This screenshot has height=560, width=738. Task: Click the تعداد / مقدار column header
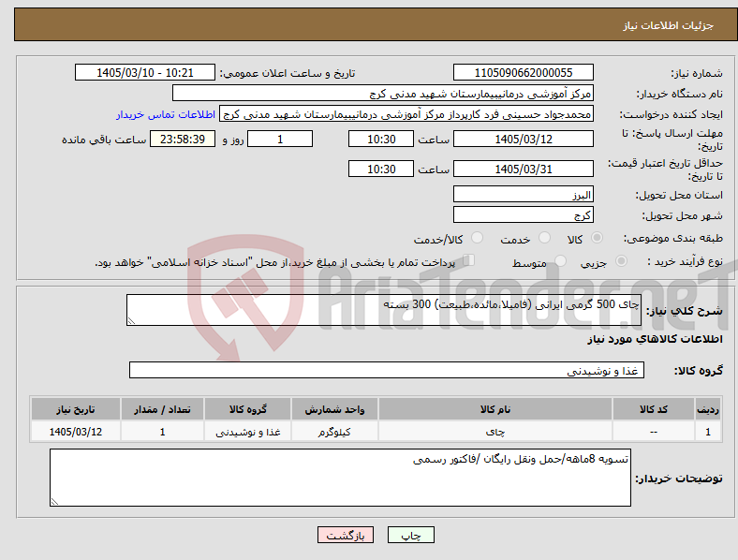point(162,409)
